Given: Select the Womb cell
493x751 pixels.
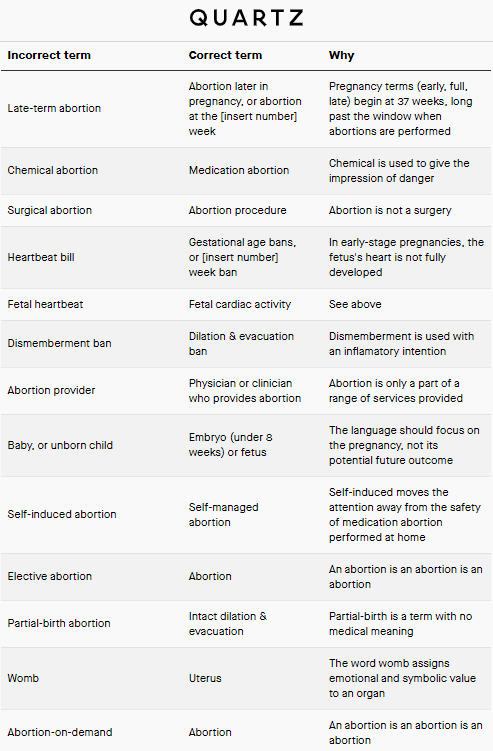Looking at the screenshot, I should (23, 678).
